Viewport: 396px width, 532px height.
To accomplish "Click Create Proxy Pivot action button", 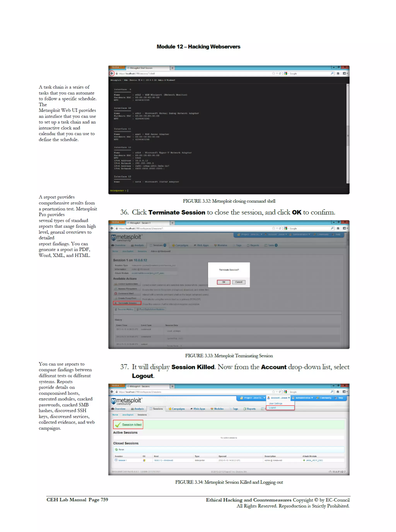I will coord(127,298).
